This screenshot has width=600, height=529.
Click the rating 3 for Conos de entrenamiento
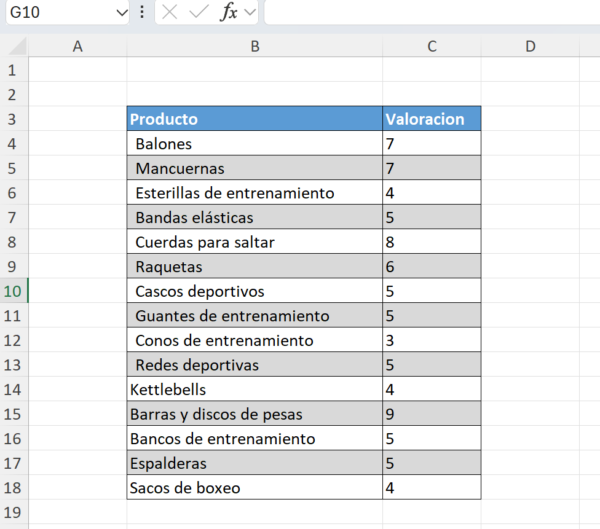pos(432,340)
